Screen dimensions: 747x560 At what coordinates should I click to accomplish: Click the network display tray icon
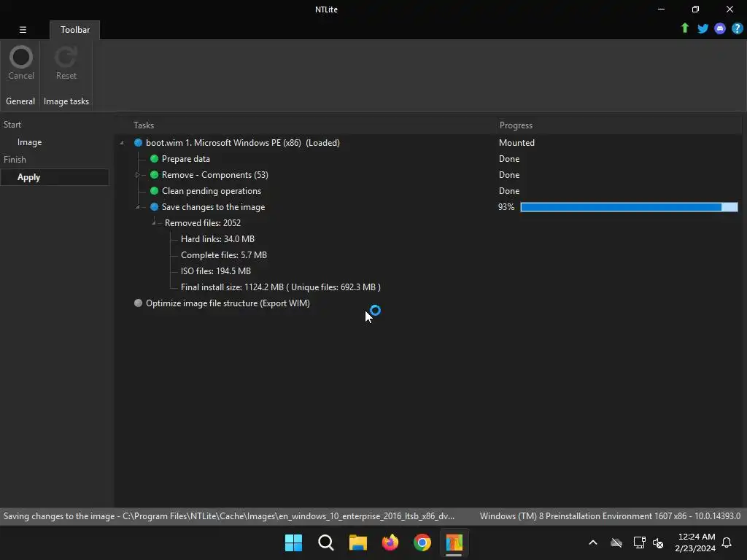[x=639, y=542]
